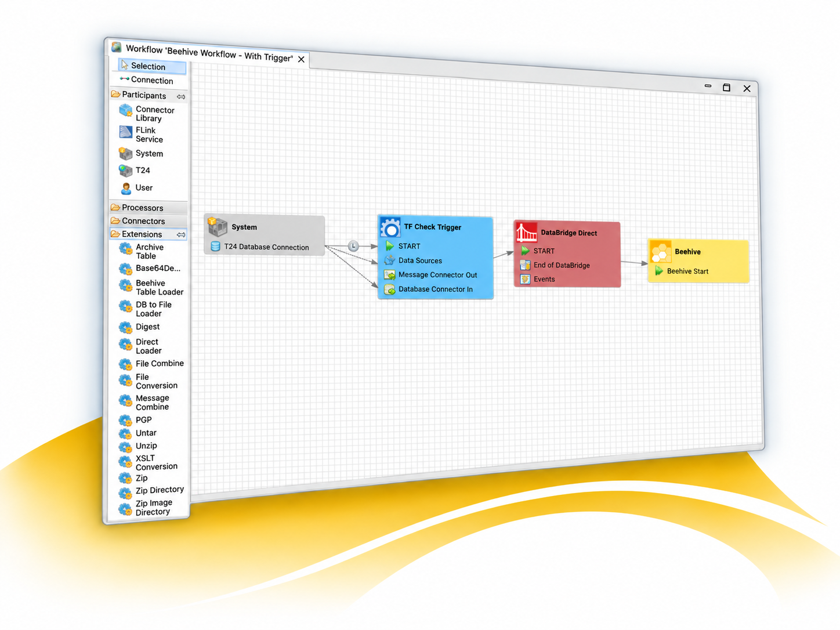Activate the Connection tool
This screenshot has height=630, width=840.
pos(147,79)
